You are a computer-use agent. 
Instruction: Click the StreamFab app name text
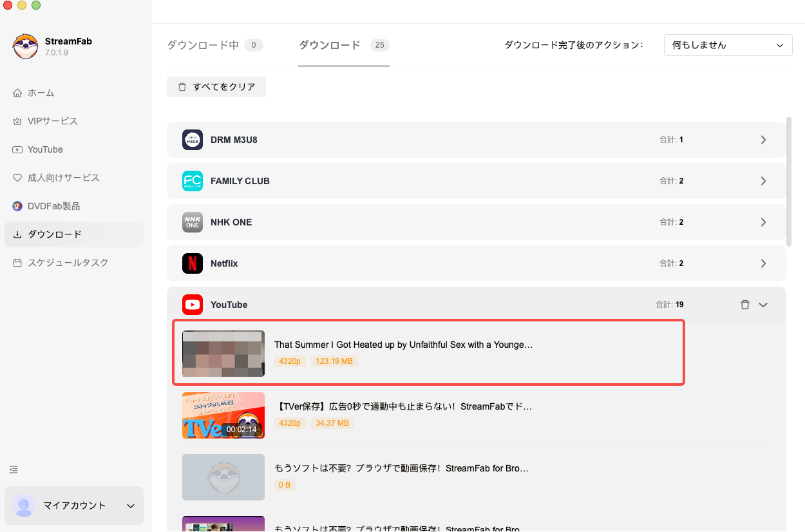pos(68,41)
